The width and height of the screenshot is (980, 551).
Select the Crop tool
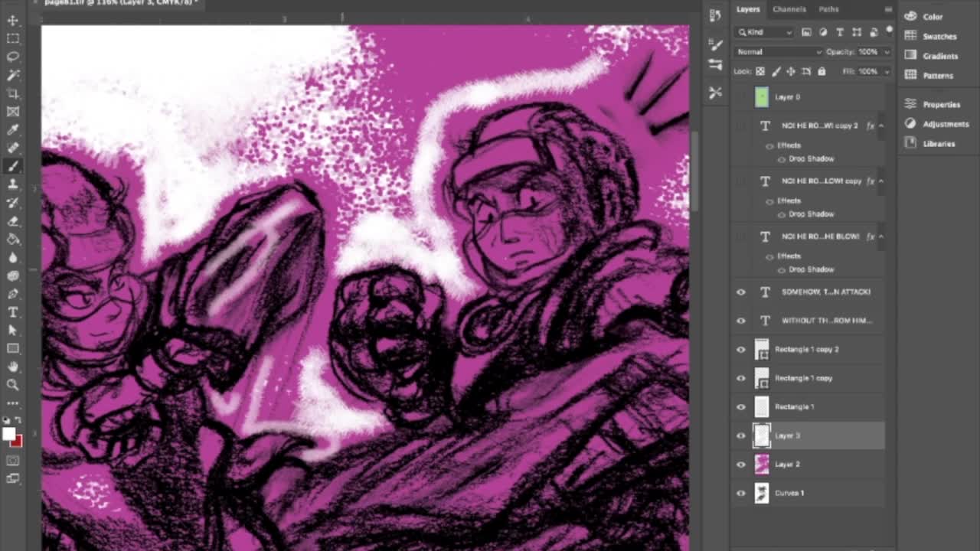pos(13,93)
